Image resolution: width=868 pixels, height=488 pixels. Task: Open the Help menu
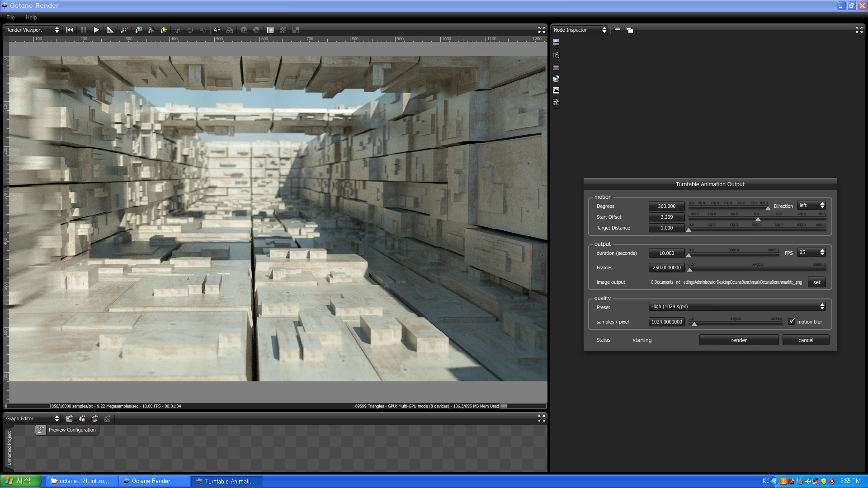[31, 17]
